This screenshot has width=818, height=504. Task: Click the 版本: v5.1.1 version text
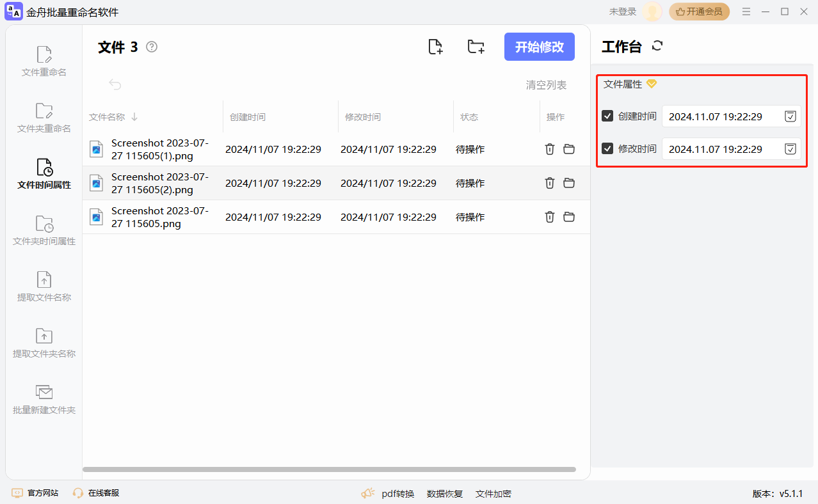(x=777, y=494)
